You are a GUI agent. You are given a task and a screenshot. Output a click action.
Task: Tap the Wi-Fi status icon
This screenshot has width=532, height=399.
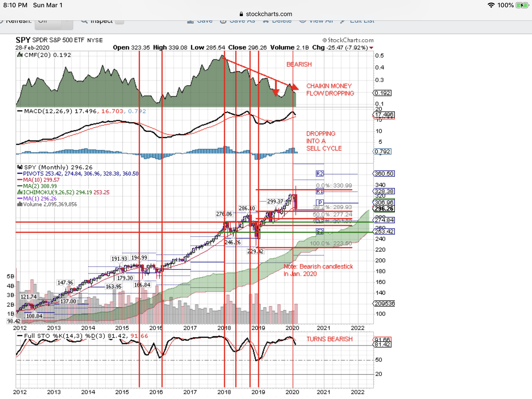(x=491, y=5)
